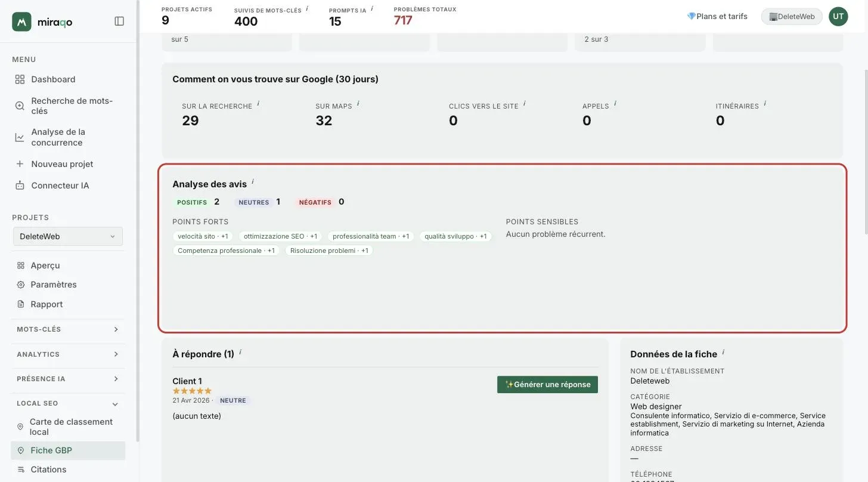
Task: Click info icon beside À répondre (1)
Action: click(240, 351)
